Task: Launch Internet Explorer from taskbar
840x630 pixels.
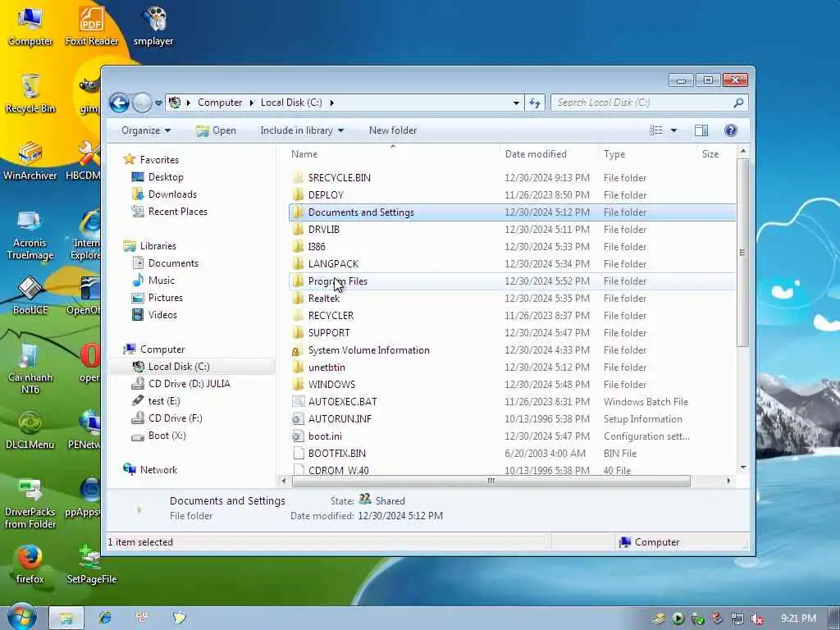Action: pos(105,618)
